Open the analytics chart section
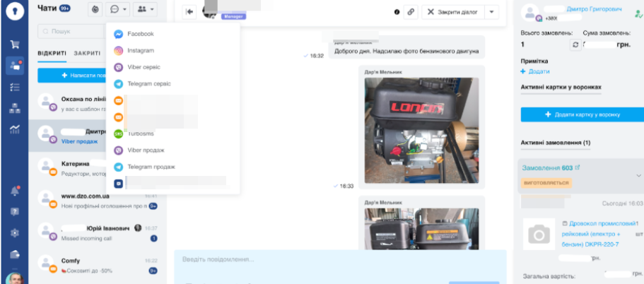This screenshot has width=644, height=284. 14,129
